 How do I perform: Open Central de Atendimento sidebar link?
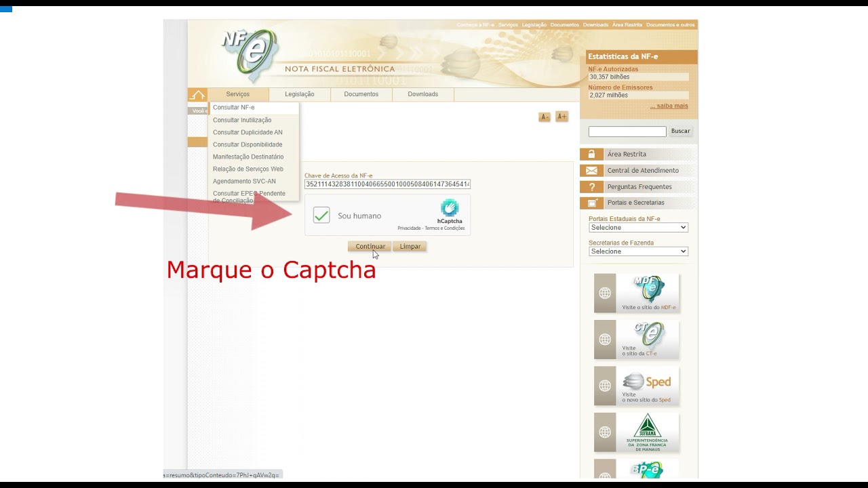(x=643, y=171)
